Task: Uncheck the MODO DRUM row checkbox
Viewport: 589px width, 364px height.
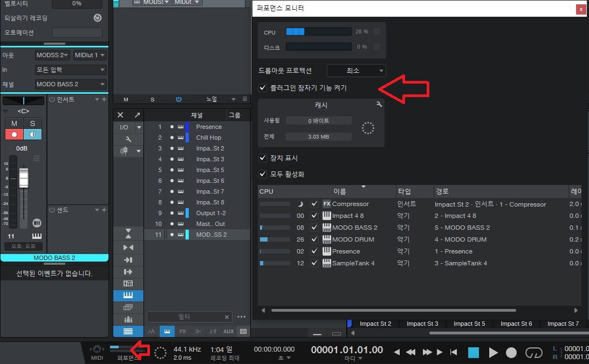Action: [314, 239]
